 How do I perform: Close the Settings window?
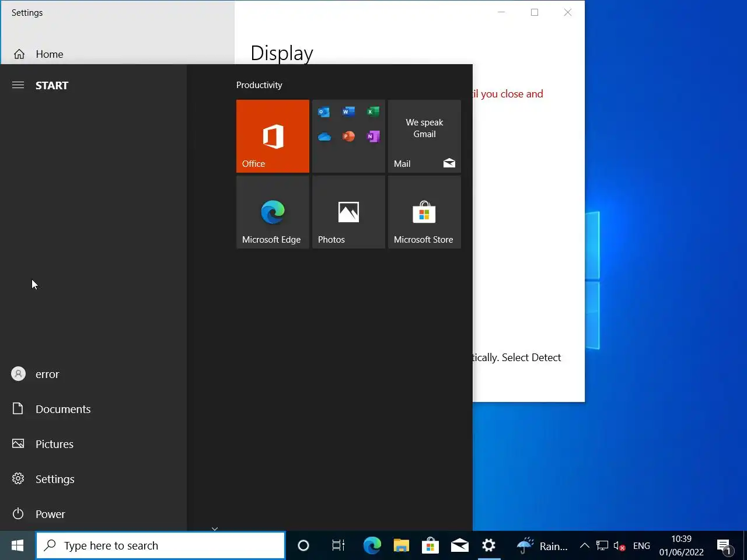(x=568, y=12)
